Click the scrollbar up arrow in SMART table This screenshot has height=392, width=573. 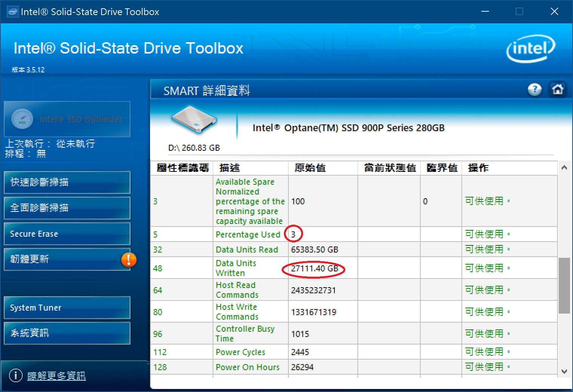pos(564,168)
